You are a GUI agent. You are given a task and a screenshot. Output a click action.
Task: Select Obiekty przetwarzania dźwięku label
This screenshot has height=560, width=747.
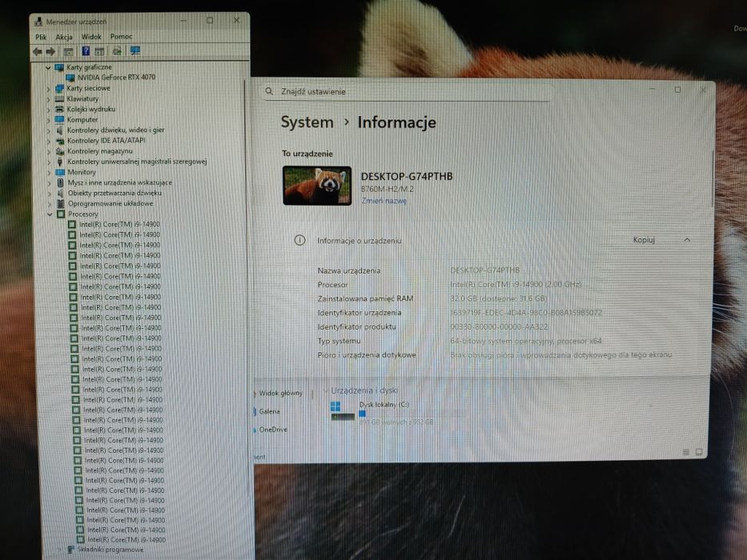coord(114,193)
